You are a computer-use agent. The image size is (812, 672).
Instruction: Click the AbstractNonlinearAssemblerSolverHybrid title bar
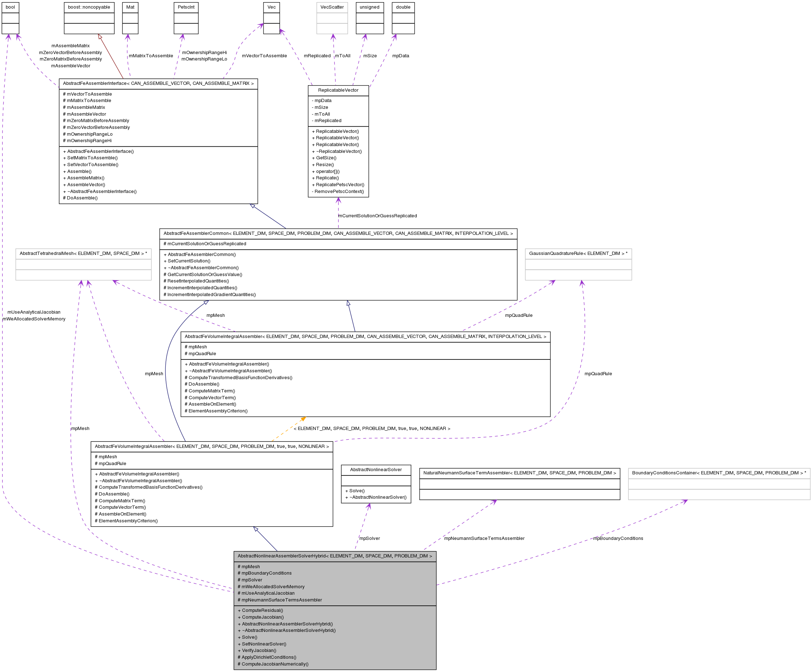tap(335, 556)
